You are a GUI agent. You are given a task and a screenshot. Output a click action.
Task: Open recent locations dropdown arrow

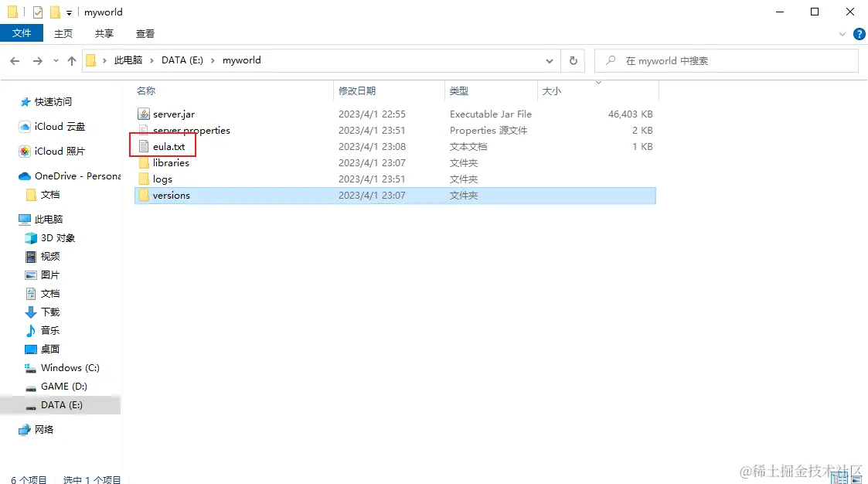(x=56, y=61)
